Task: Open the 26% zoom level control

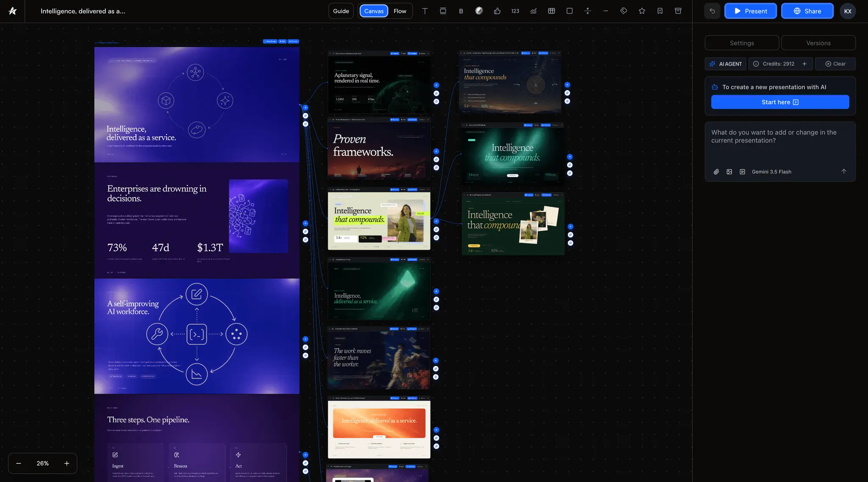Action: coord(42,463)
